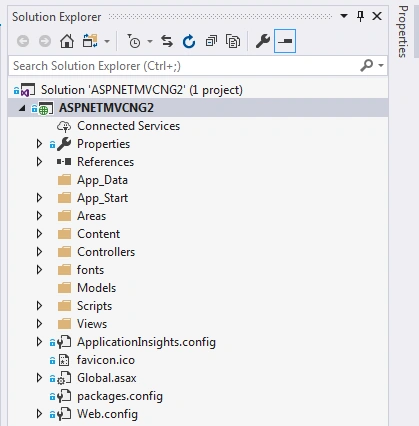
Task: Click the Connected Services cloud icon
Action: coord(64,126)
